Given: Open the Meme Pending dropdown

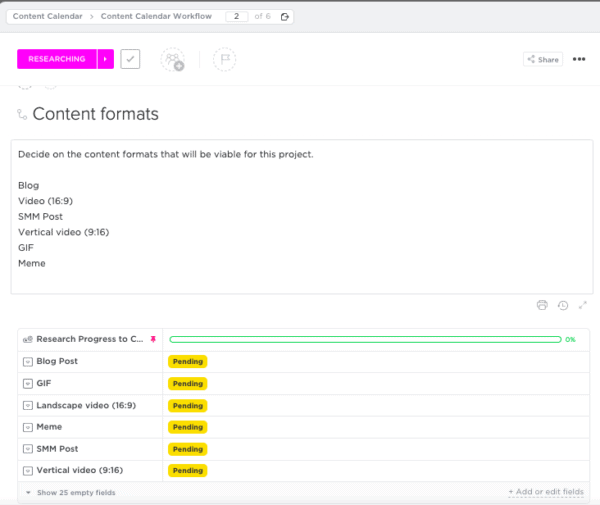Looking at the screenshot, I should point(188,427).
